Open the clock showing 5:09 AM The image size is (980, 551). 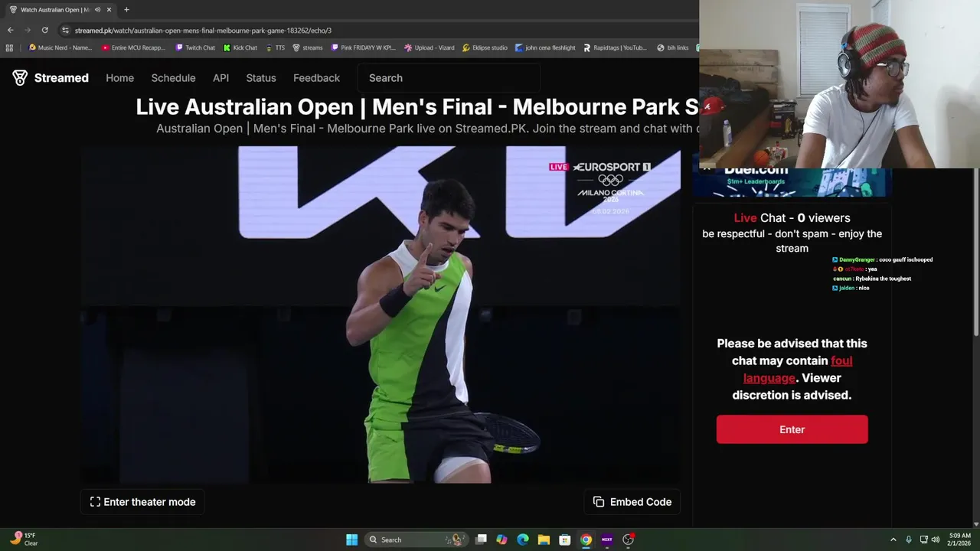click(x=959, y=540)
